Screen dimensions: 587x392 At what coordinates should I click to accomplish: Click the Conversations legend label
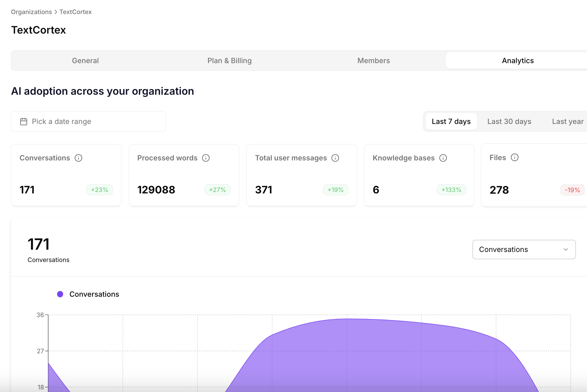pyautogui.click(x=94, y=294)
